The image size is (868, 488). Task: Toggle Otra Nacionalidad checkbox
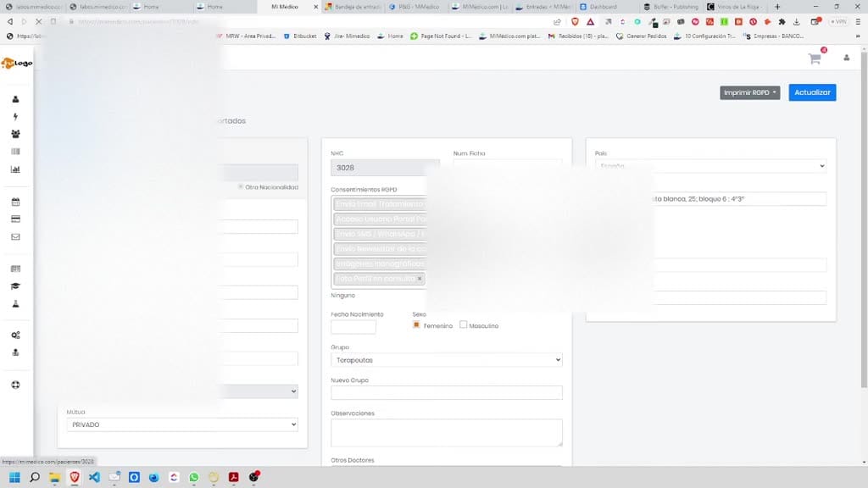(240, 187)
